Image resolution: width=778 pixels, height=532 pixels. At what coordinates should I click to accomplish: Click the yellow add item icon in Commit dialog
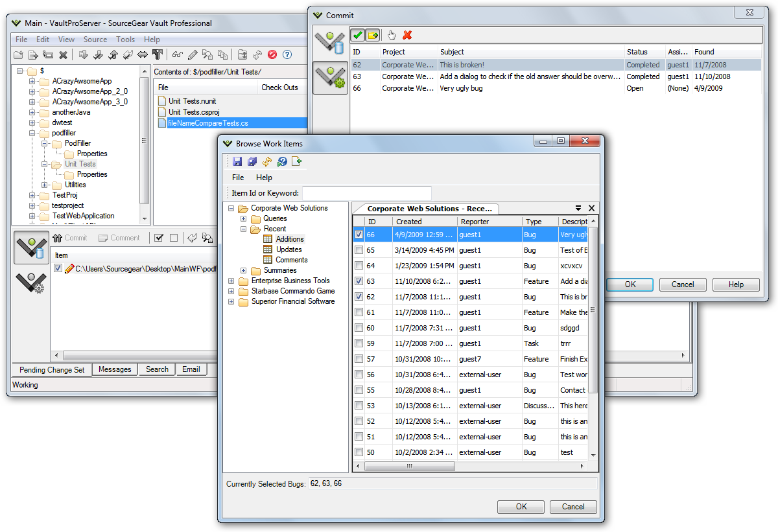pyautogui.click(x=373, y=35)
